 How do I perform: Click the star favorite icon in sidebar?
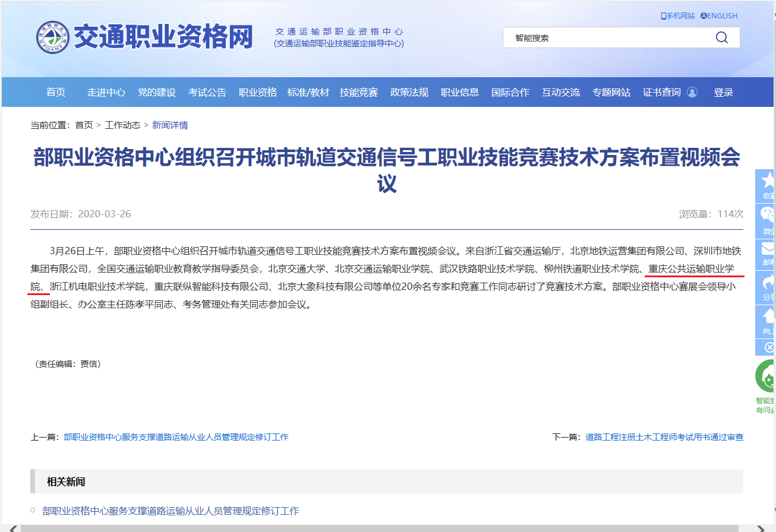click(768, 181)
